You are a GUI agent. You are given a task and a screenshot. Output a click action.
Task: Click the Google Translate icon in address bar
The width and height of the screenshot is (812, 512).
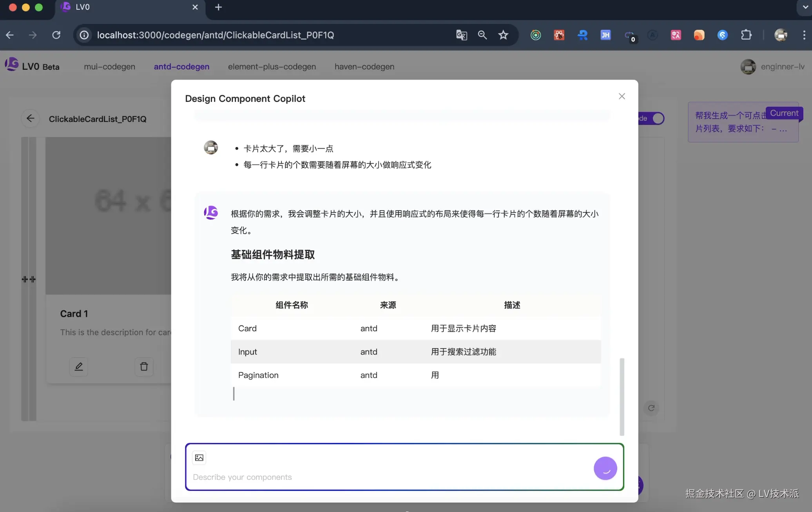[461, 35]
